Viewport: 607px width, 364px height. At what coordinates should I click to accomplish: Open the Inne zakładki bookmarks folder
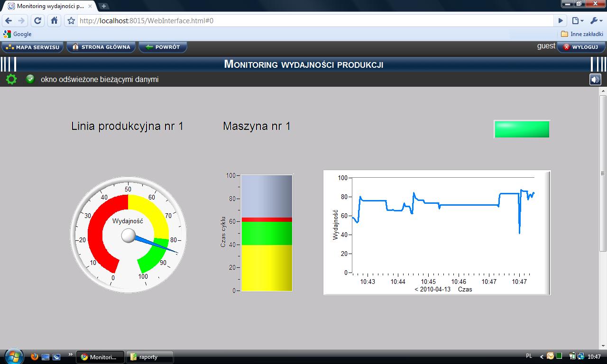[x=582, y=34]
